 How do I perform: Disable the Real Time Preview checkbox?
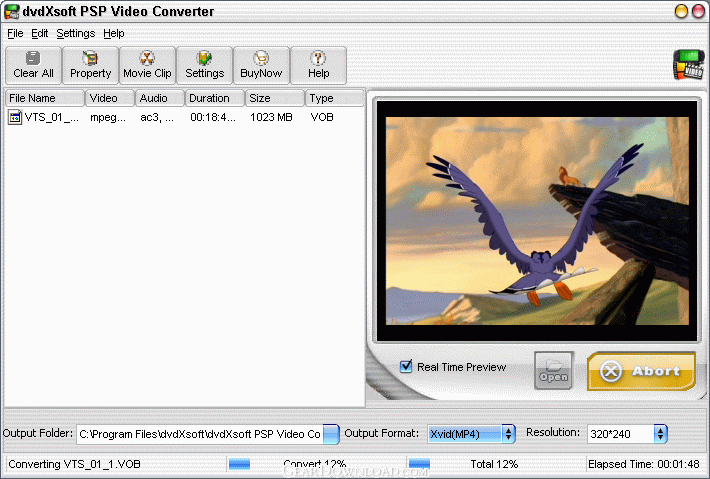point(406,366)
